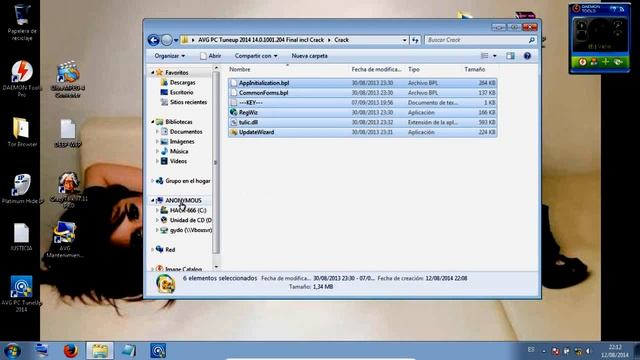This screenshot has width=640, height=360.
Task: Open the JUSTICIA desktop file
Action: [x=21, y=237]
